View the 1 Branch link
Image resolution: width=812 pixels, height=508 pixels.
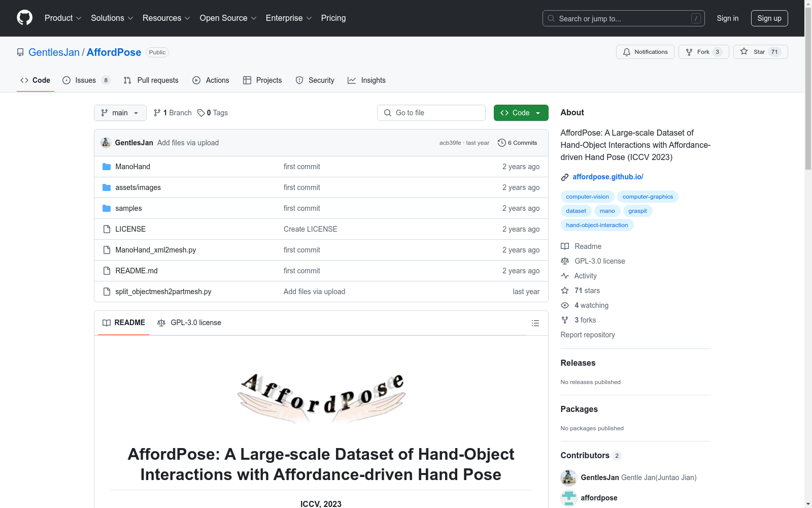point(173,113)
